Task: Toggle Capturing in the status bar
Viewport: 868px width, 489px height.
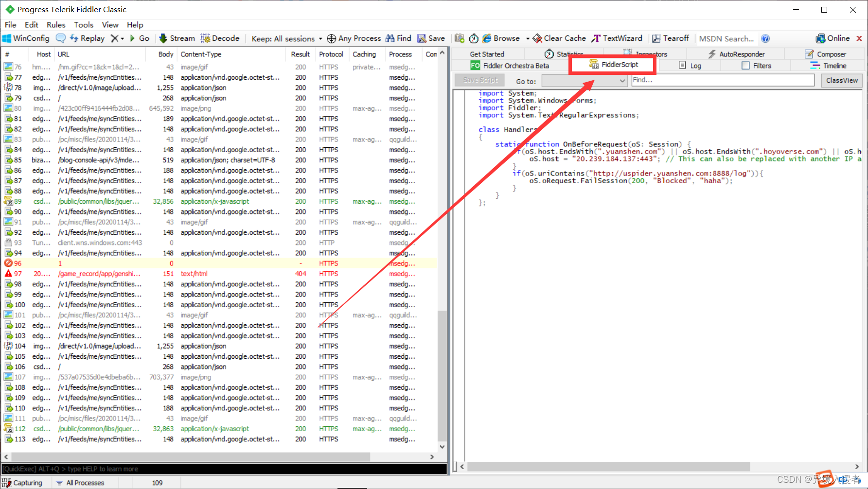Action: point(22,483)
